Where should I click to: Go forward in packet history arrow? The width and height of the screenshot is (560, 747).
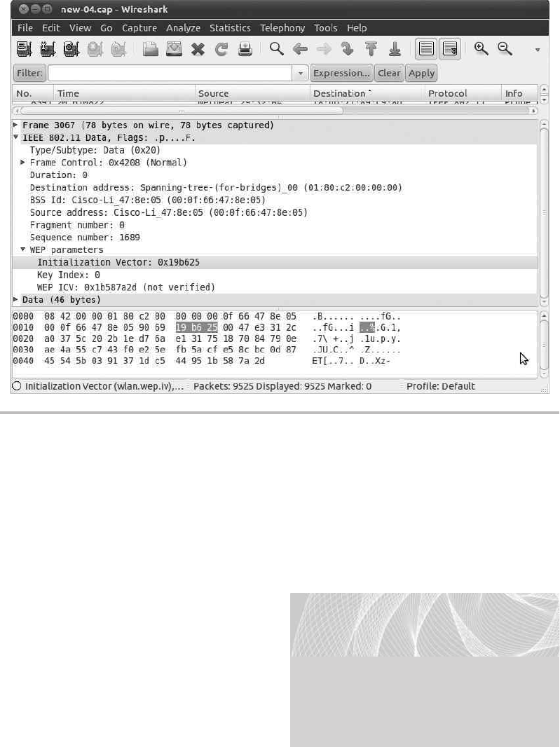[x=324, y=48]
